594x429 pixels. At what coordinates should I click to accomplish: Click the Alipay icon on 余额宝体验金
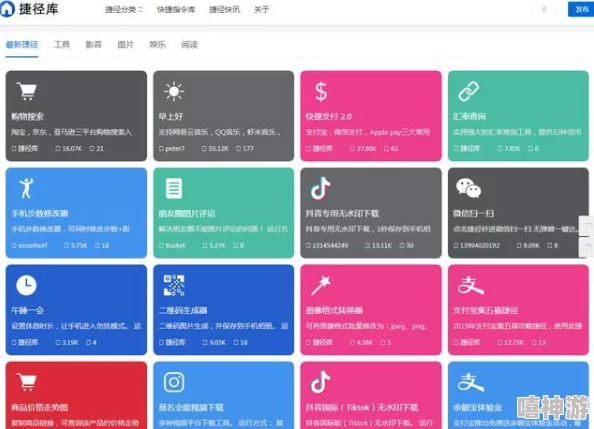pyautogui.click(x=471, y=382)
